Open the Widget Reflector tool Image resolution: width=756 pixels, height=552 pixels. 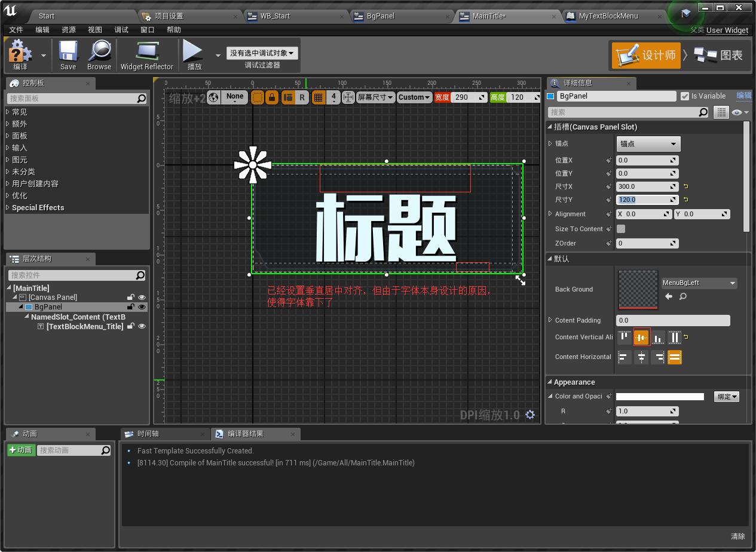147,54
